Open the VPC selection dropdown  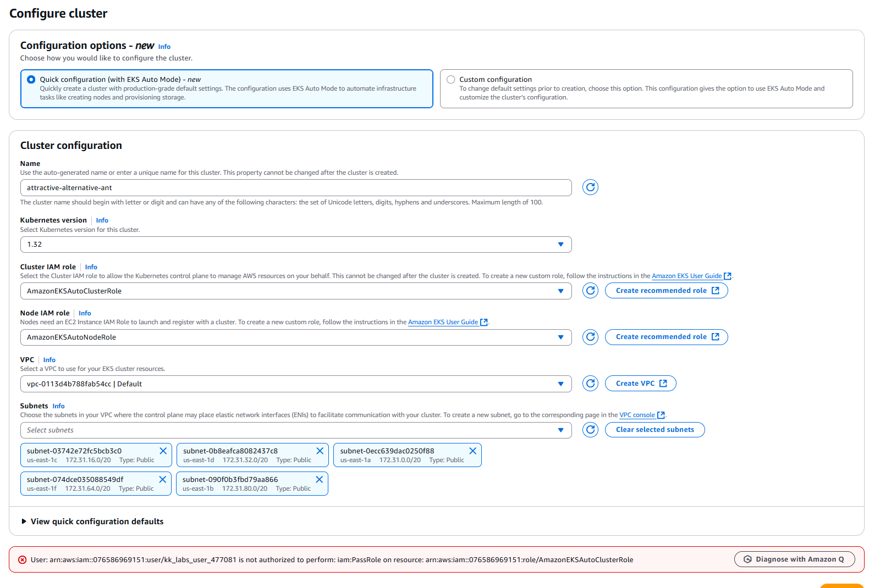tap(296, 384)
